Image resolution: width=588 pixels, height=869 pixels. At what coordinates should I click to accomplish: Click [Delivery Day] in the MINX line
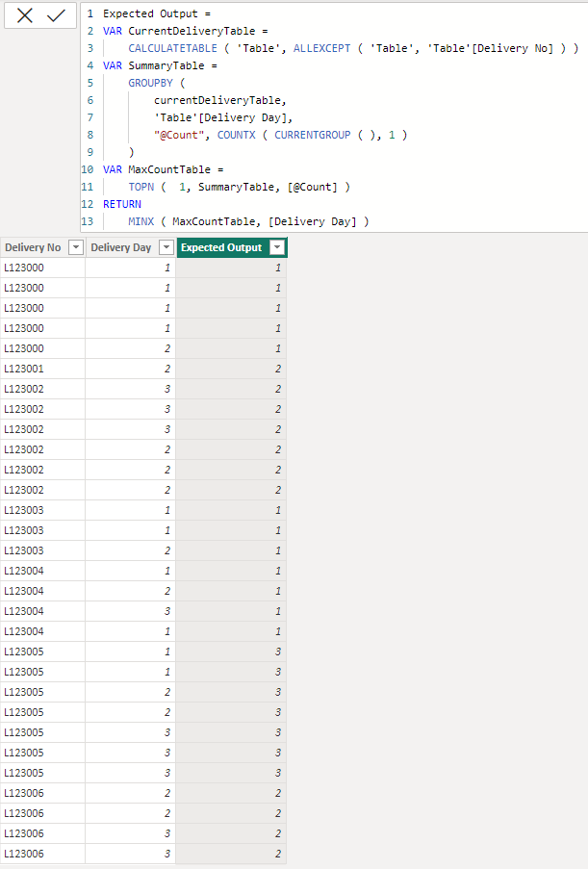click(313, 221)
